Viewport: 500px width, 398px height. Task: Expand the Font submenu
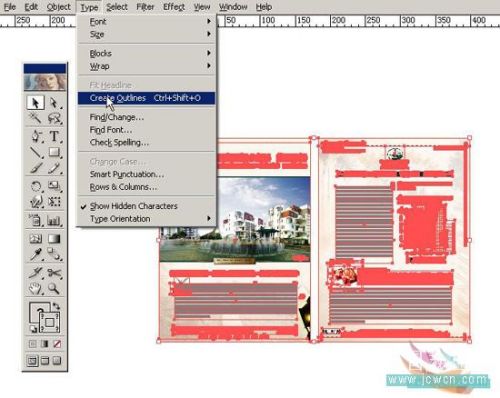[147, 22]
